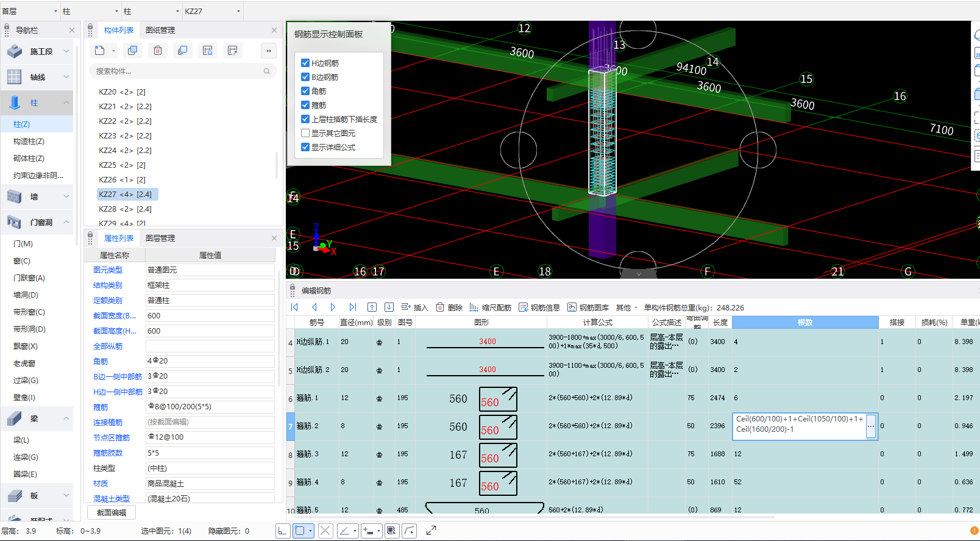Collapse the 梁 navigation group
The width and height of the screenshot is (980, 541).
(66, 418)
